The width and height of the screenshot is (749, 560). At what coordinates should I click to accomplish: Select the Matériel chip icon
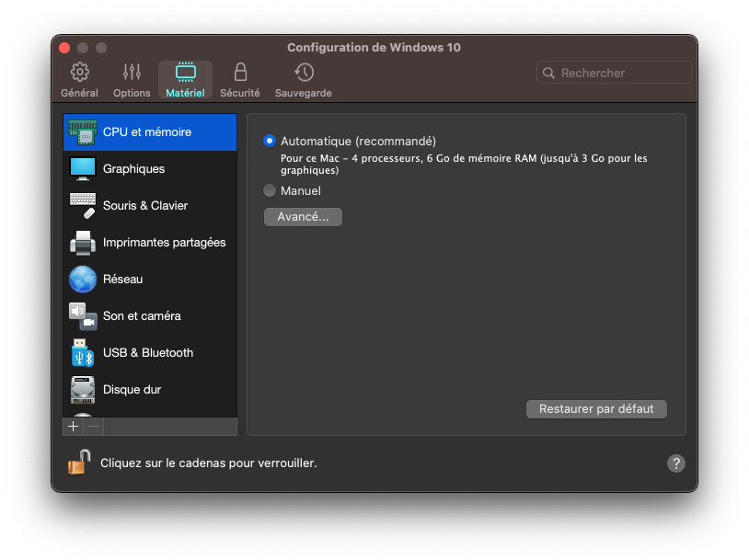(x=185, y=72)
